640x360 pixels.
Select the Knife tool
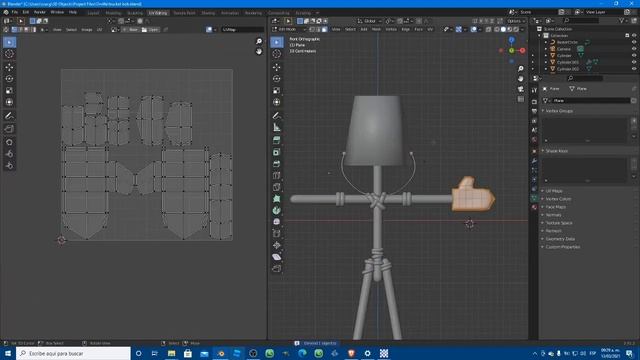pyautogui.click(x=277, y=187)
